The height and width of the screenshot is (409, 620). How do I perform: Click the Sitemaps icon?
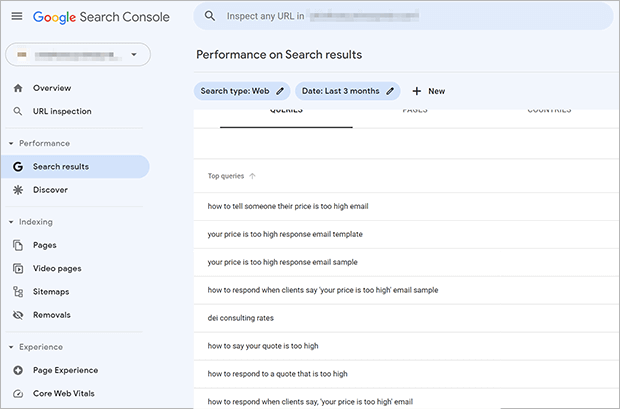[x=18, y=291]
